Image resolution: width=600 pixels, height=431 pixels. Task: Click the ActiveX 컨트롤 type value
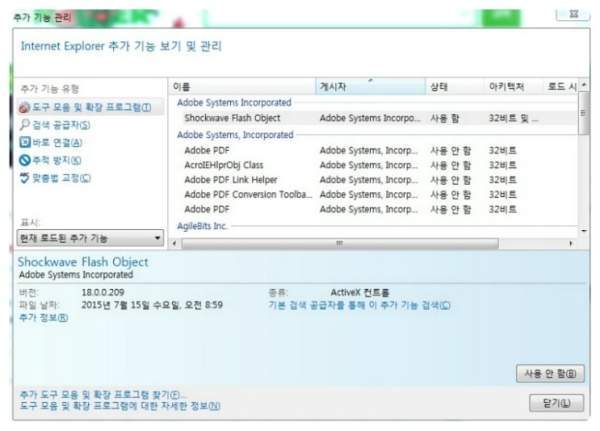(x=360, y=293)
